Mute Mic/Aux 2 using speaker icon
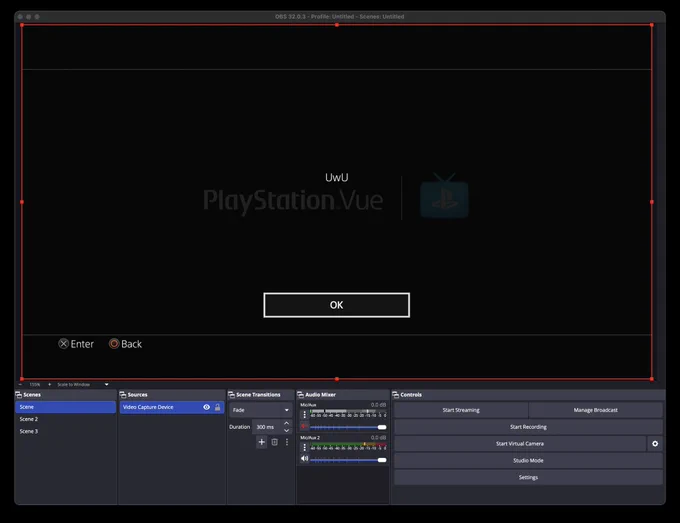This screenshot has width=680, height=523. (x=304, y=459)
